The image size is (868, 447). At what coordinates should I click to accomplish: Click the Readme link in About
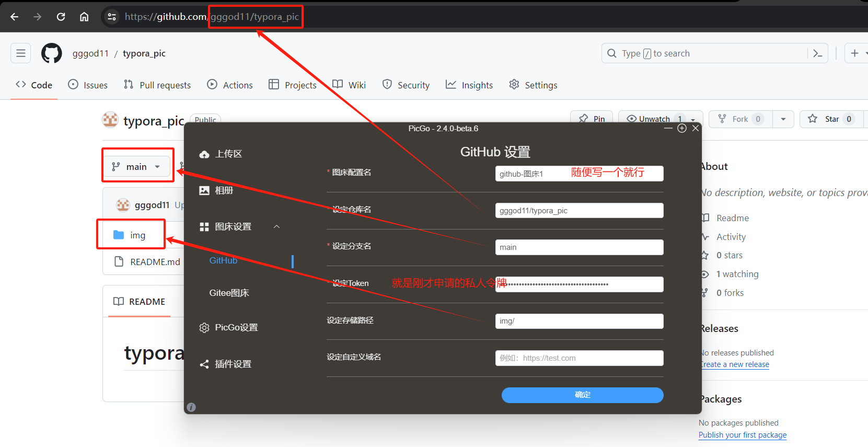click(732, 218)
